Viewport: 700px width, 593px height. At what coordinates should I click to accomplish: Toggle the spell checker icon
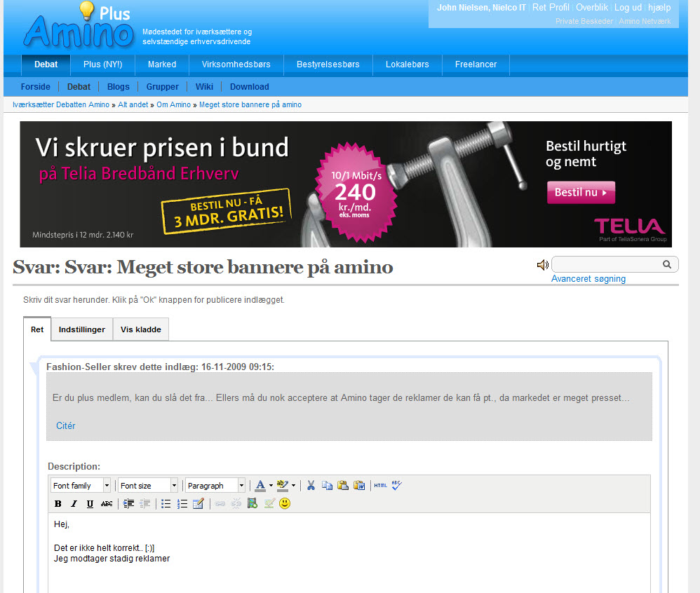(x=397, y=485)
